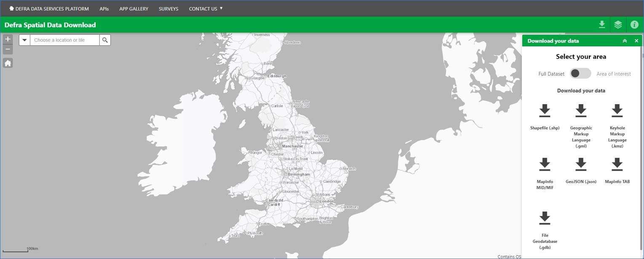Open the layers list icon
644x259 pixels.
pos(618,25)
